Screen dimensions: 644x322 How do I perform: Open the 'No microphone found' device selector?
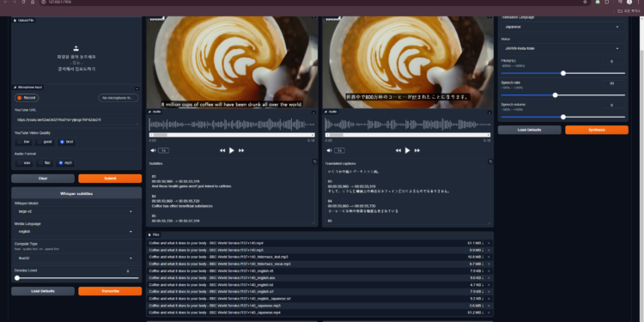[118, 98]
